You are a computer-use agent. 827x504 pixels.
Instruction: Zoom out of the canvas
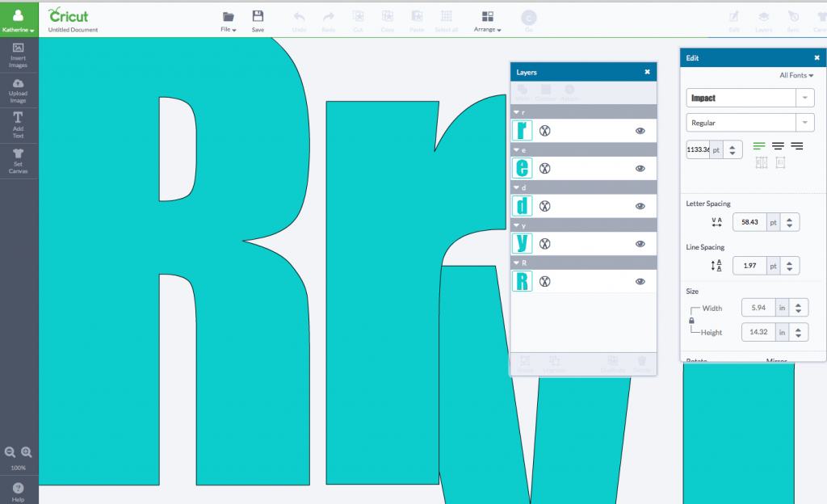[x=10, y=452]
